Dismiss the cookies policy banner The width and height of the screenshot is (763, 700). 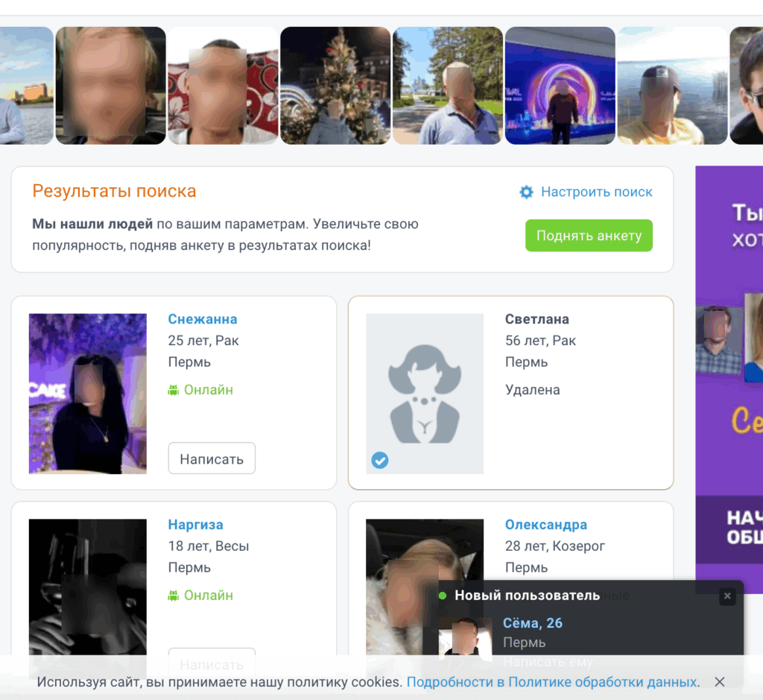tap(719, 681)
